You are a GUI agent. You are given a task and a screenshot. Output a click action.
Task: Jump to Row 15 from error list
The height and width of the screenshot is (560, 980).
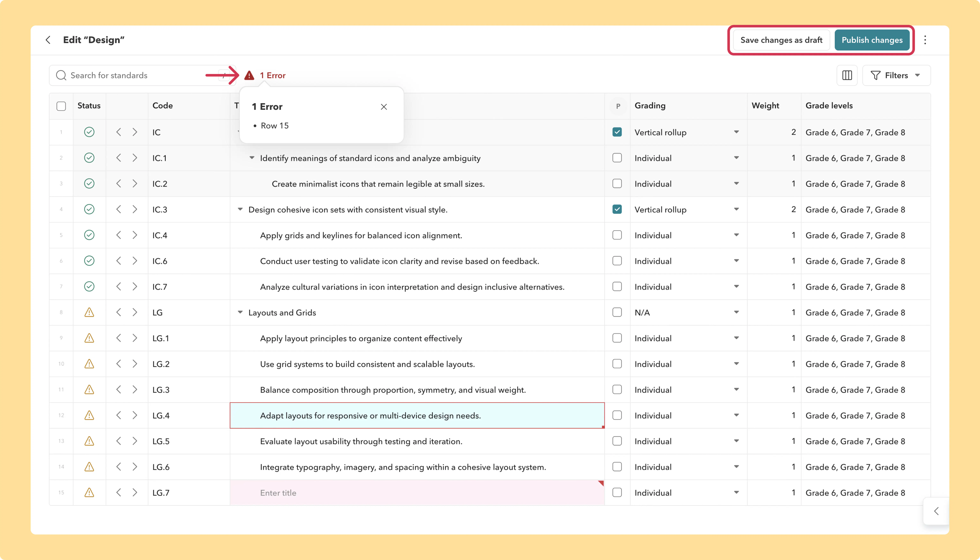(x=275, y=126)
